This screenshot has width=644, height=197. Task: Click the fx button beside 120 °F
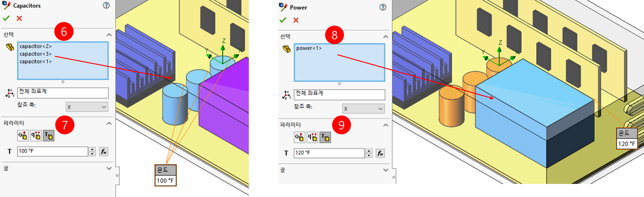pos(380,153)
